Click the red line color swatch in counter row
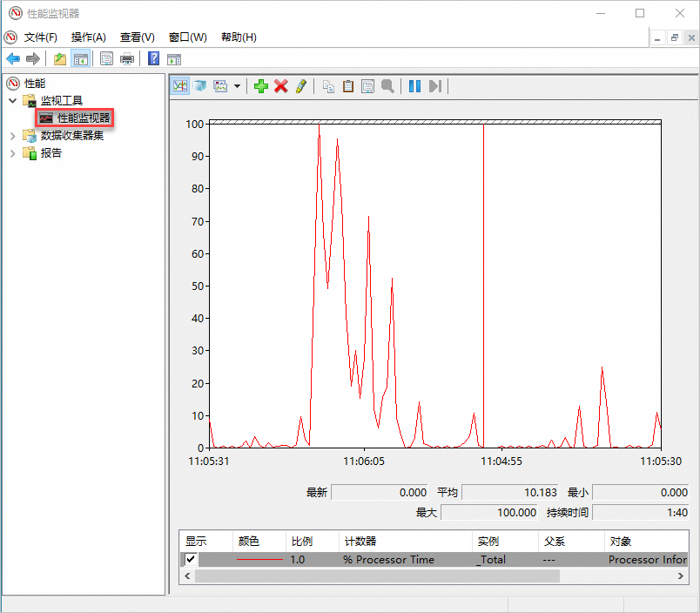The height and width of the screenshot is (613, 700). (260, 559)
